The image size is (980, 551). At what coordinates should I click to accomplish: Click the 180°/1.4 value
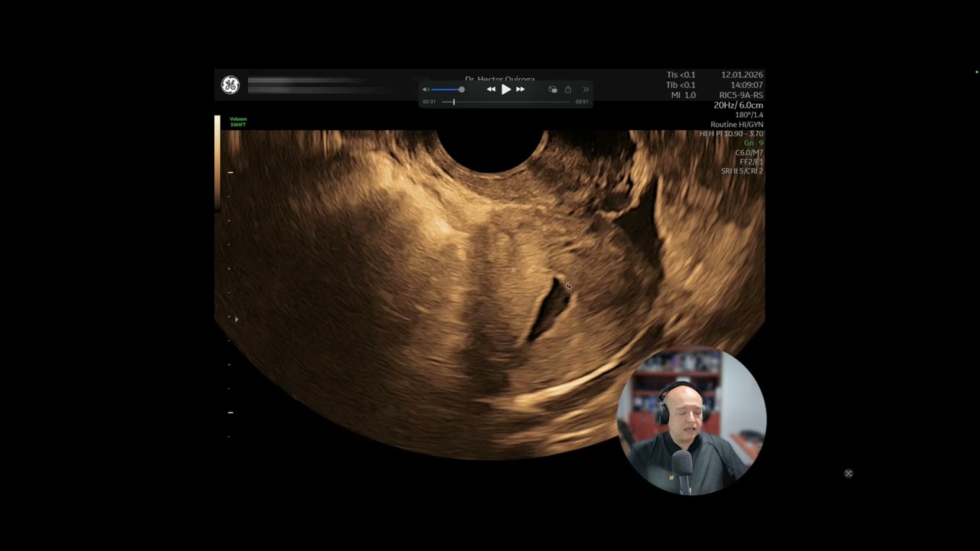coord(749,115)
